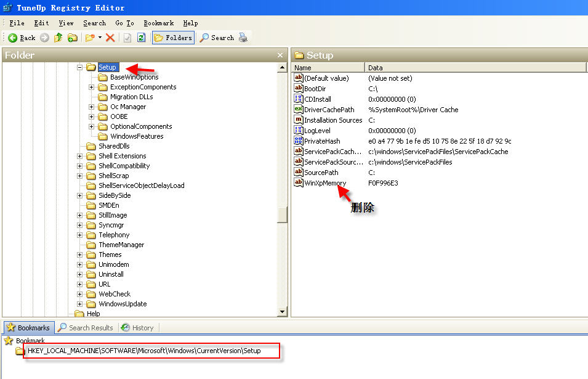Open the Go To menu
Screen dimensions: 588x379
124,23
